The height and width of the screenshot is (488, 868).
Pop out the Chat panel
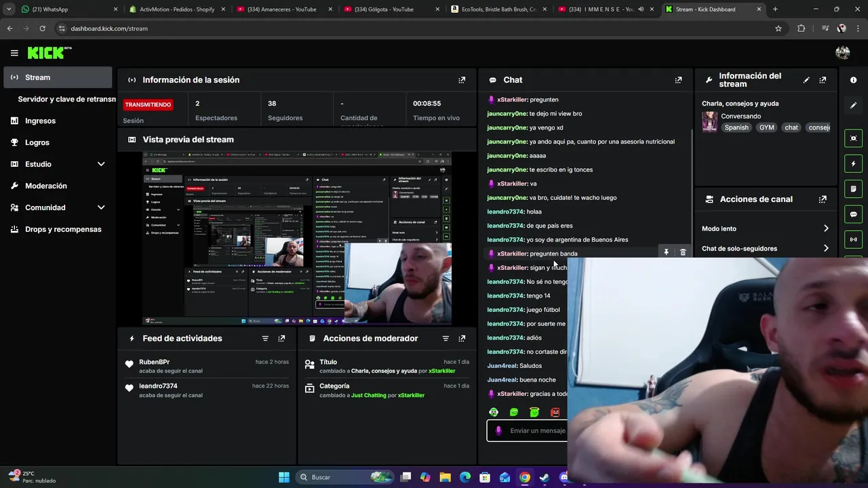(x=678, y=80)
